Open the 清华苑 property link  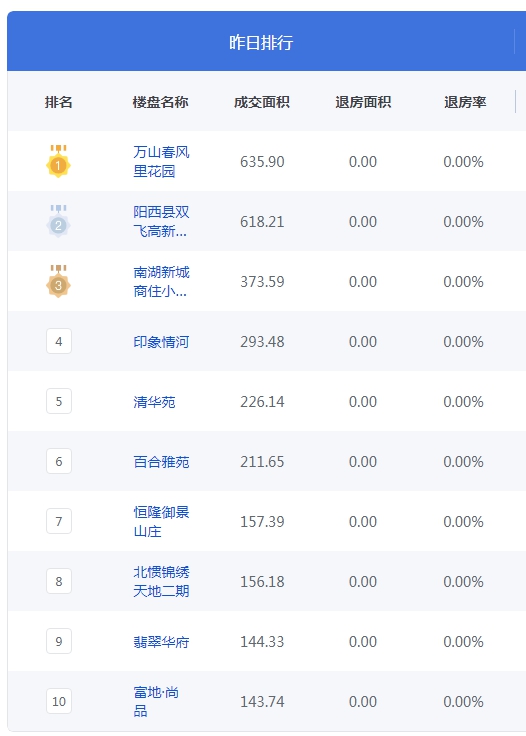pos(154,402)
